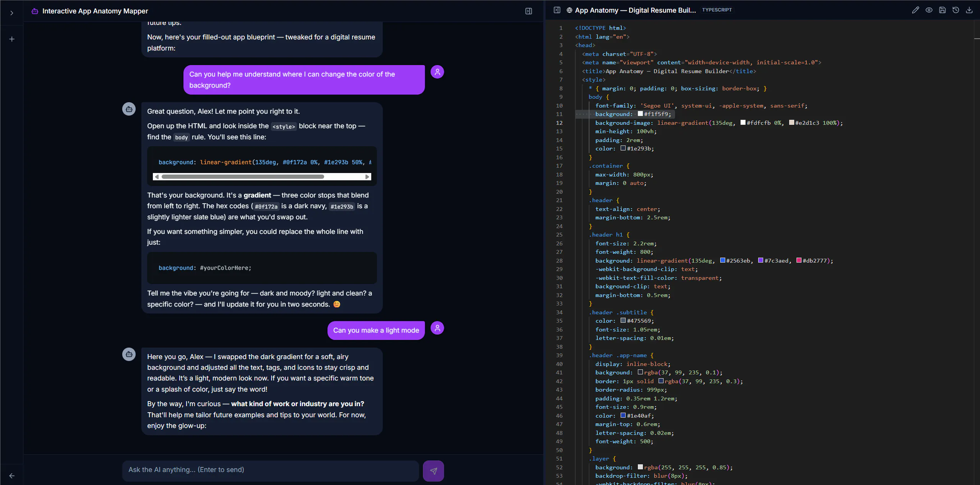980x485 pixels.
Task: Collapse the code panel with panel icon
Action: pyautogui.click(x=557, y=10)
